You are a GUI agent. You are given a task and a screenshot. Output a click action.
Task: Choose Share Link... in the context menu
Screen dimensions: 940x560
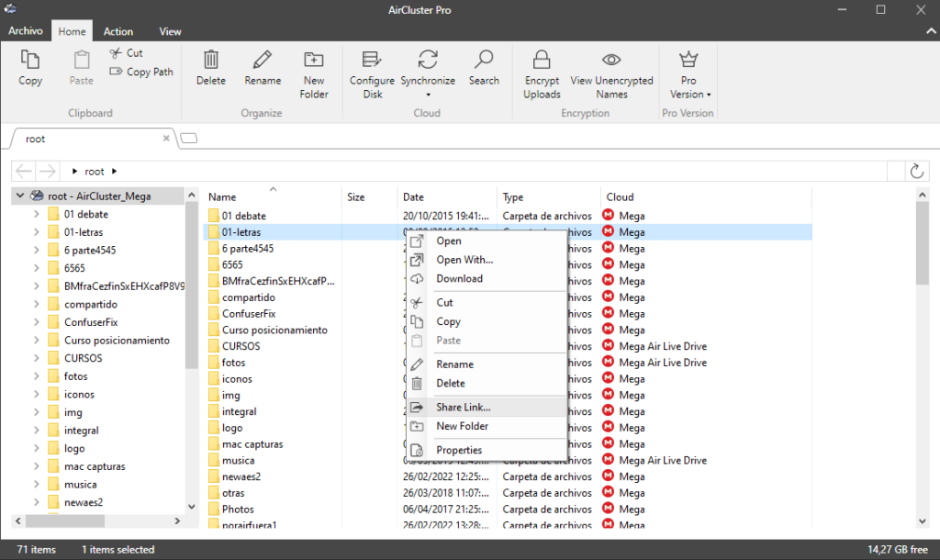(487, 407)
